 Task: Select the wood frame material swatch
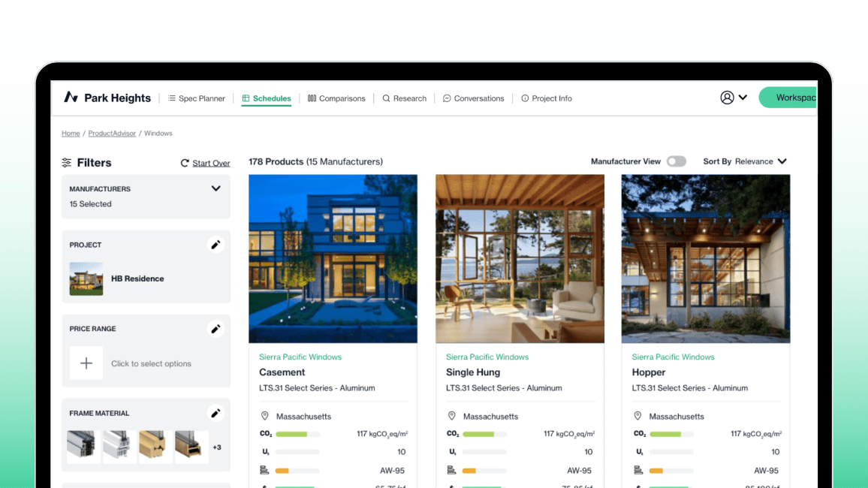tap(155, 447)
